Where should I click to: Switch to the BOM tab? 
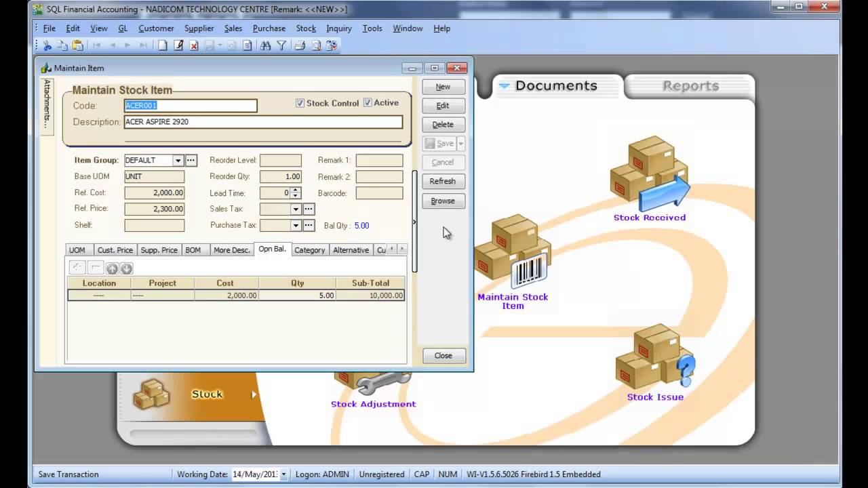click(x=193, y=250)
